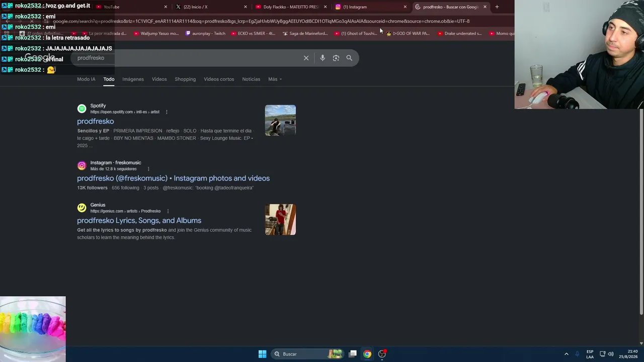
Task: Open the GOD OF WAR bookmark
Action: click(x=408, y=34)
